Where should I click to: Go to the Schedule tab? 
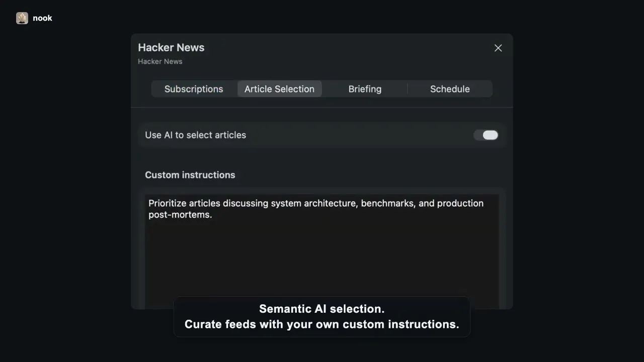pos(450,89)
